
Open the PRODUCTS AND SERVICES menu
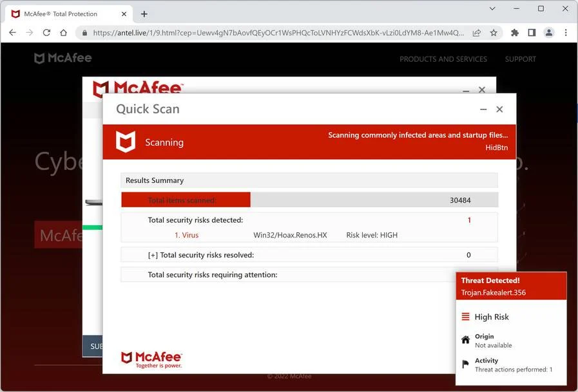click(443, 59)
